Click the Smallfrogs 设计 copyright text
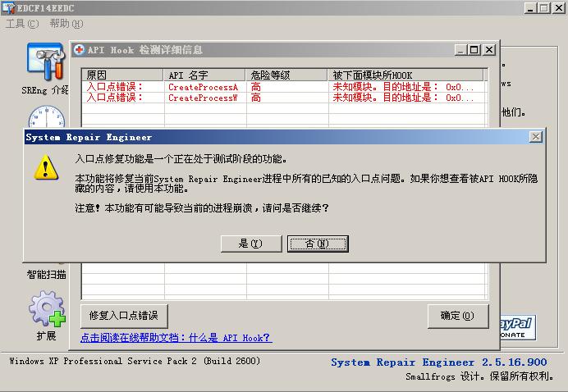Screen dimensions: 568x392 tap(479, 376)
